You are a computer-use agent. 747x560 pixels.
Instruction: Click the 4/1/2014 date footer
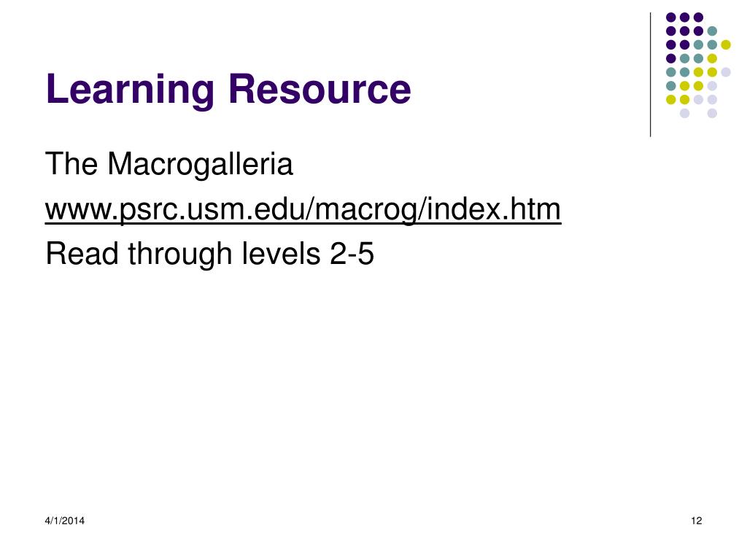[x=65, y=521]
